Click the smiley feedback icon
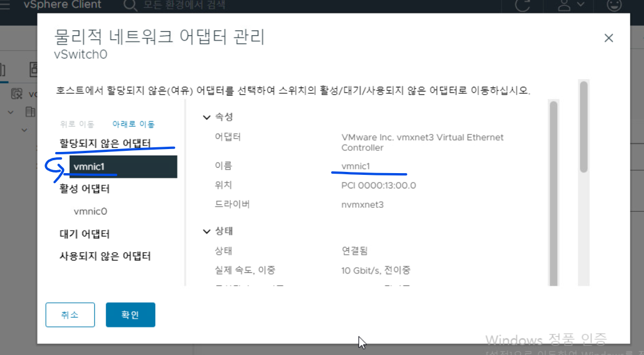Viewport: 644px width, 355px height. pos(614,5)
